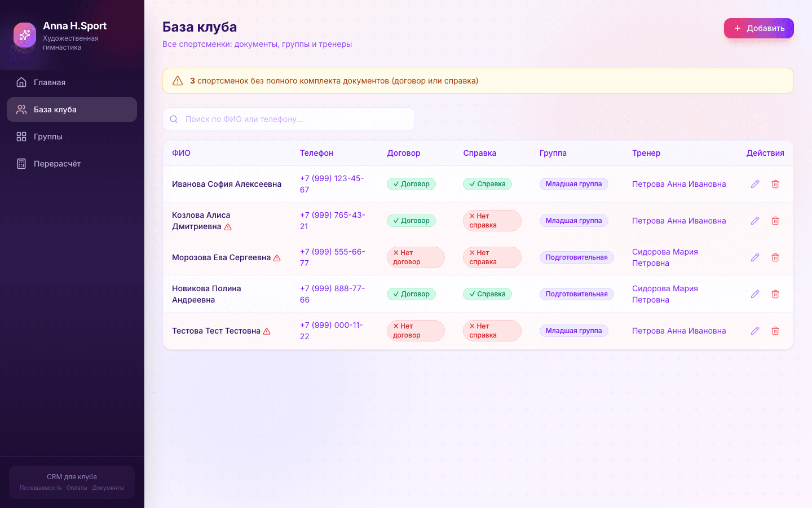812x508 pixels.
Task: Click trainer Петрова Анна Ивановна in Иванова row
Action: (x=679, y=184)
